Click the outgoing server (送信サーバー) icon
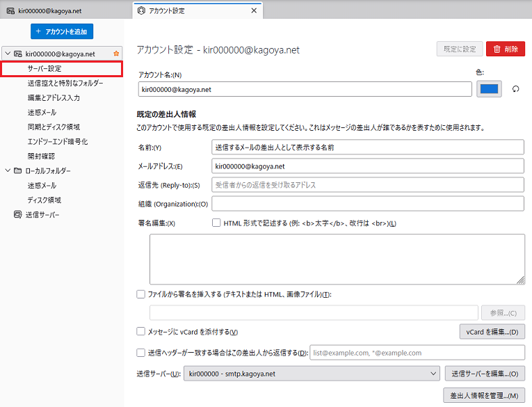532x407 pixels. (x=17, y=214)
